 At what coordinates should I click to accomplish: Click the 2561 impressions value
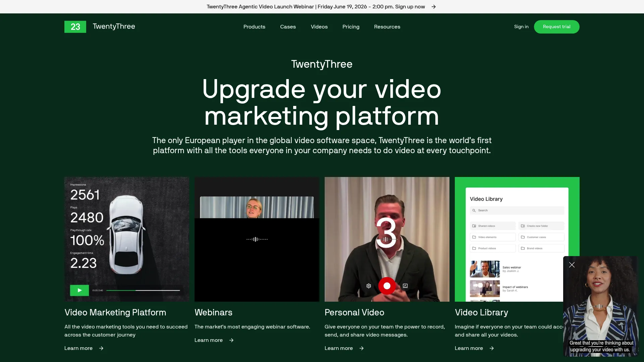85,195
